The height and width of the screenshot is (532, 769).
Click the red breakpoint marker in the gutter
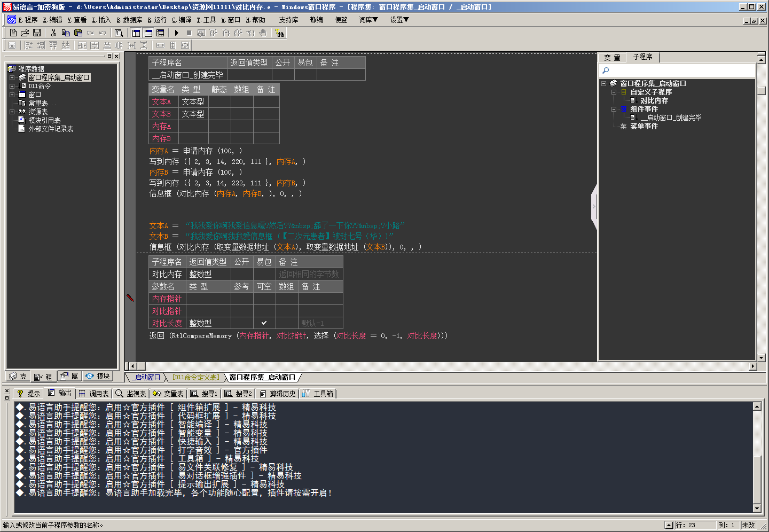[x=130, y=298]
